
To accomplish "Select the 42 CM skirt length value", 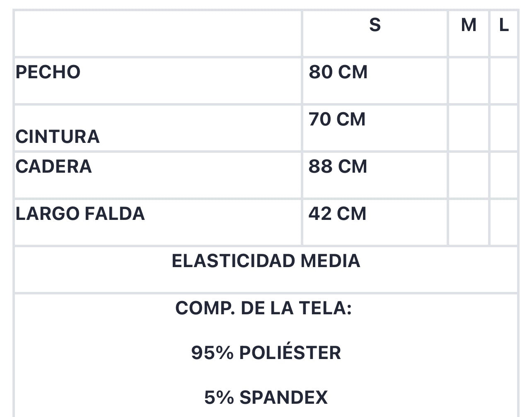I will [x=337, y=214].
